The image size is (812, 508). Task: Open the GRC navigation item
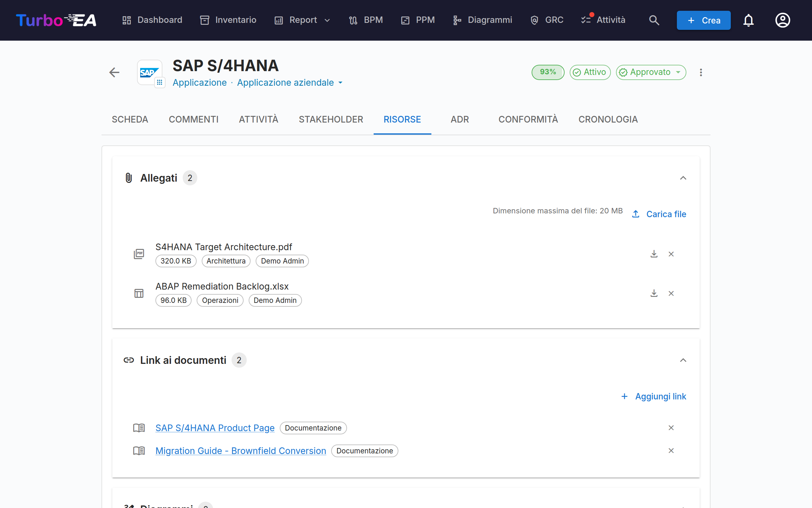(547, 20)
